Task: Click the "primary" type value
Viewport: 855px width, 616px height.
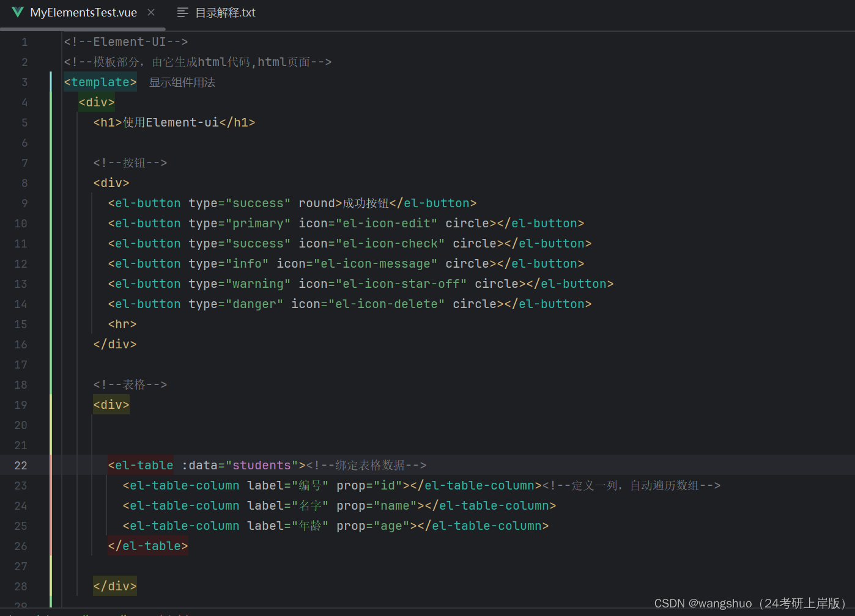Action: [x=259, y=223]
